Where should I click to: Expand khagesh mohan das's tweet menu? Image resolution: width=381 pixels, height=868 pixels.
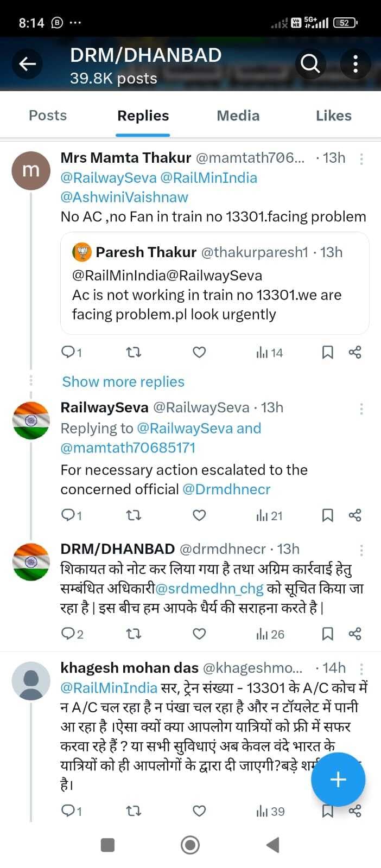click(x=361, y=668)
